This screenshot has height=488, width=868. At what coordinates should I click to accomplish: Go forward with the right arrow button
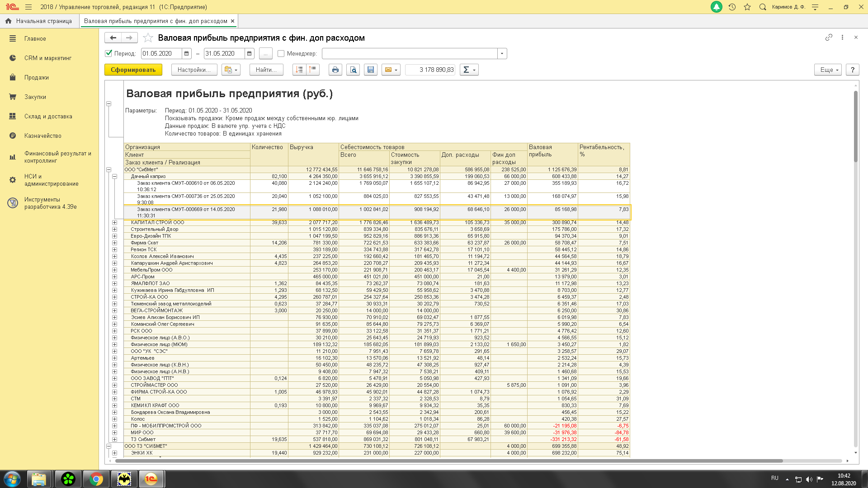click(129, 38)
